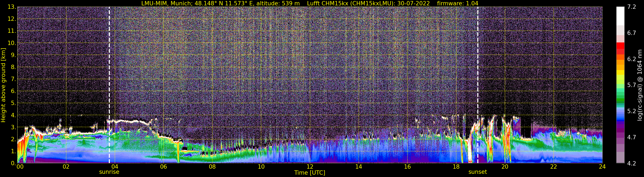Click the date 30-07-2022 in the title

tap(414, 3)
